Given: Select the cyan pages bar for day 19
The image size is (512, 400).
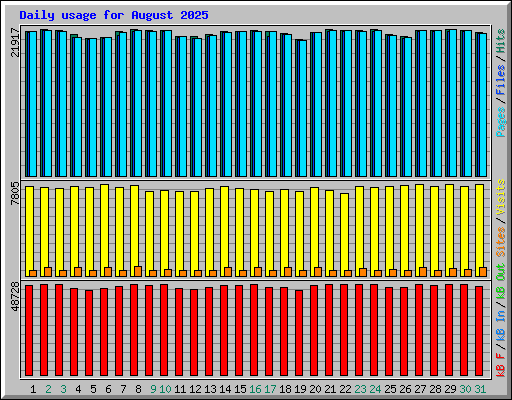Looking at the screenshot, I should click(303, 108).
